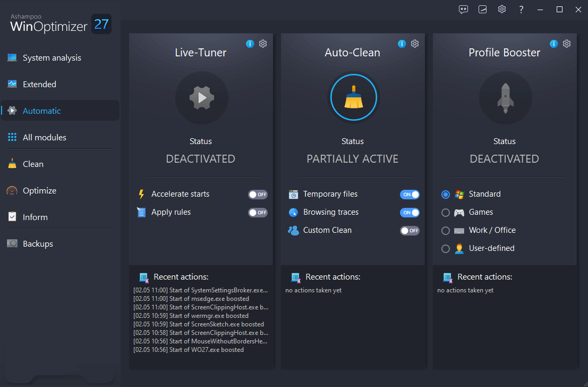Open the Optimize section
Image resolution: width=588 pixels, height=387 pixels.
point(39,190)
